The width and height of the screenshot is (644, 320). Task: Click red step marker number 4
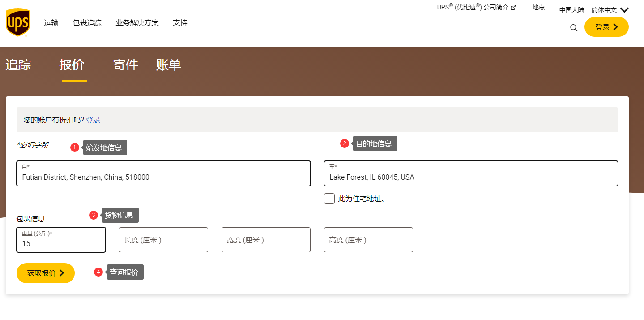coord(98,272)
